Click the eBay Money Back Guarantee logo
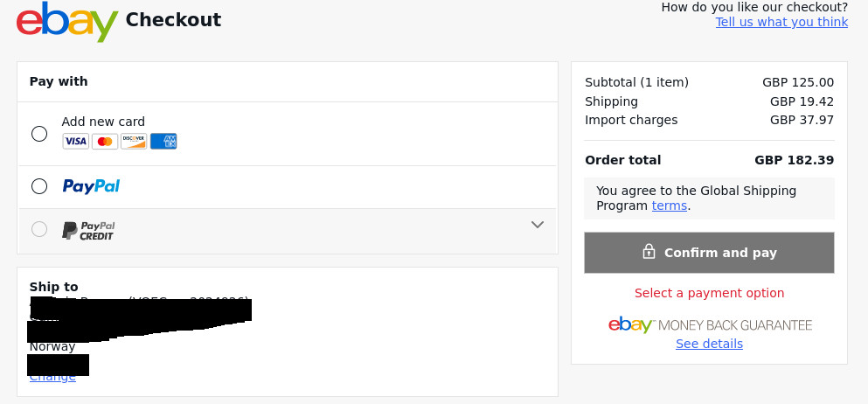Screen dimensions: 868x404 [710, 324]
